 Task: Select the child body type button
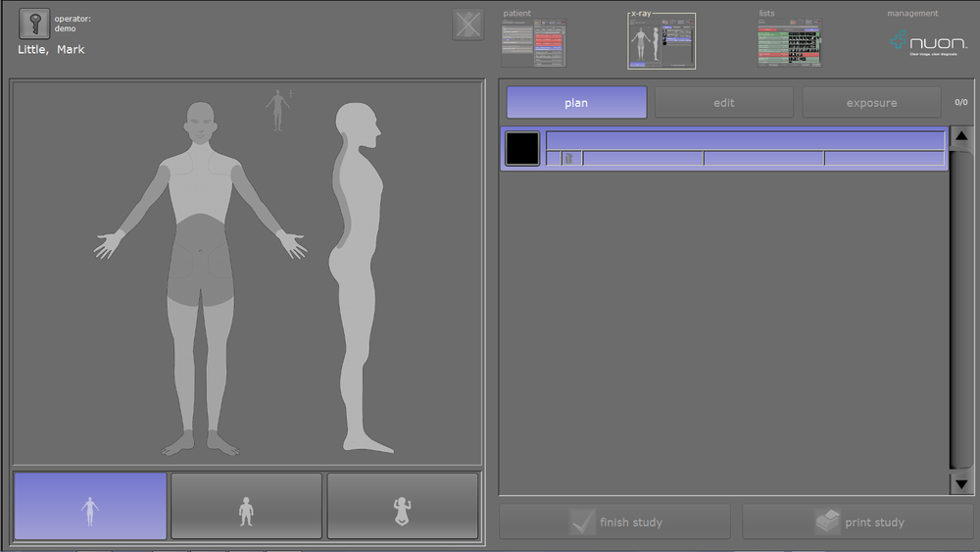pos(246,506)
